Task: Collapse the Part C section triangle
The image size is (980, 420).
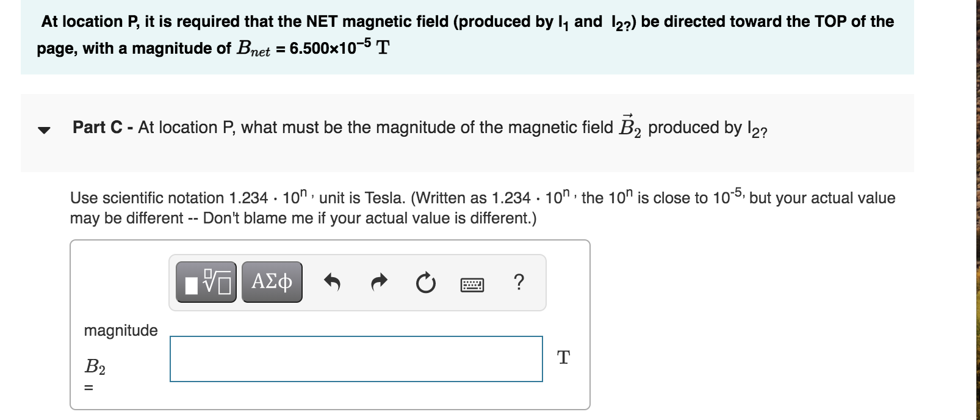Action: (x=43, y=130)
